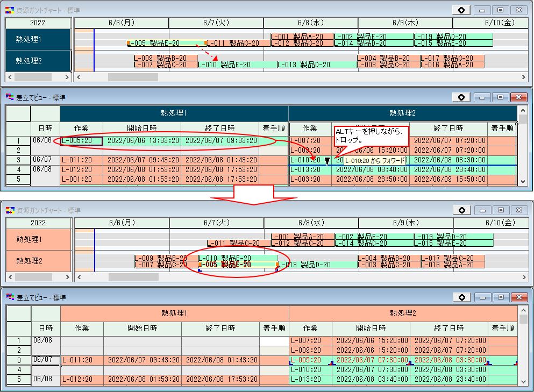Click the 2022 year header in the upper Gantt chart

tap(38, 23)
